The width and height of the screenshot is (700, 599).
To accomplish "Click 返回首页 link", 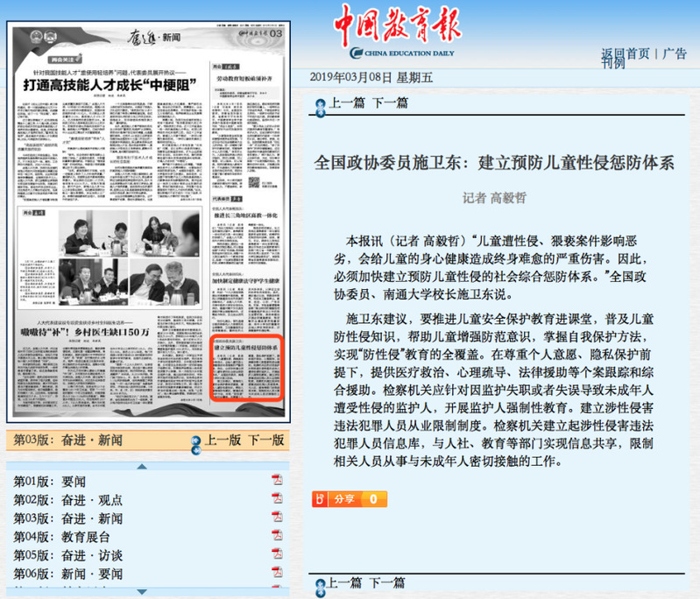I will click(625, 54).
